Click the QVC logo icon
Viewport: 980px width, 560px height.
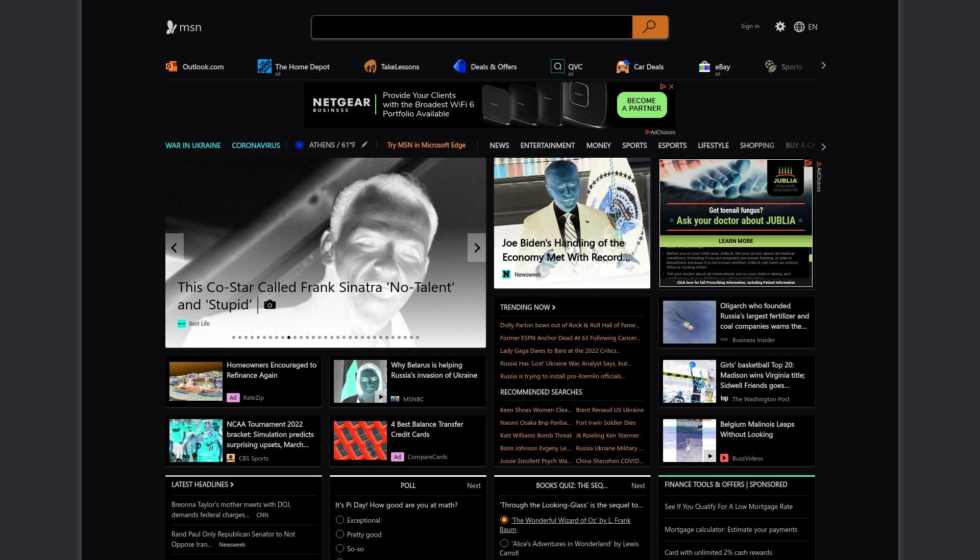pyautogui.click(x=557, y=66)
